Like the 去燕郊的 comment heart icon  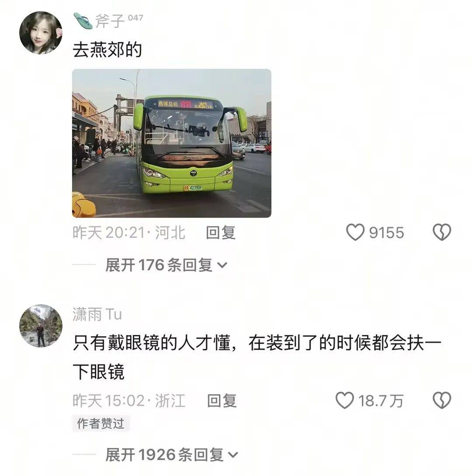click(355, 232)
